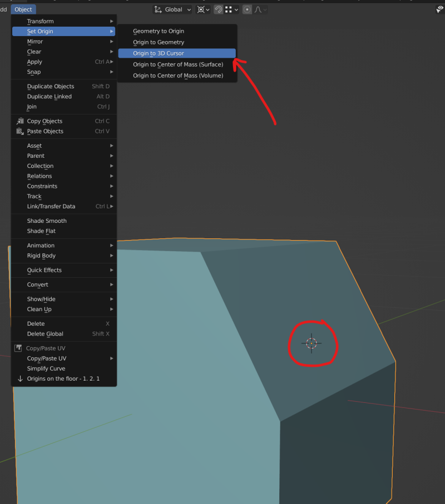Select Origin to Center of Mass (Volume)
Viewport: 445px width, 504px height.
coord(177,76)
